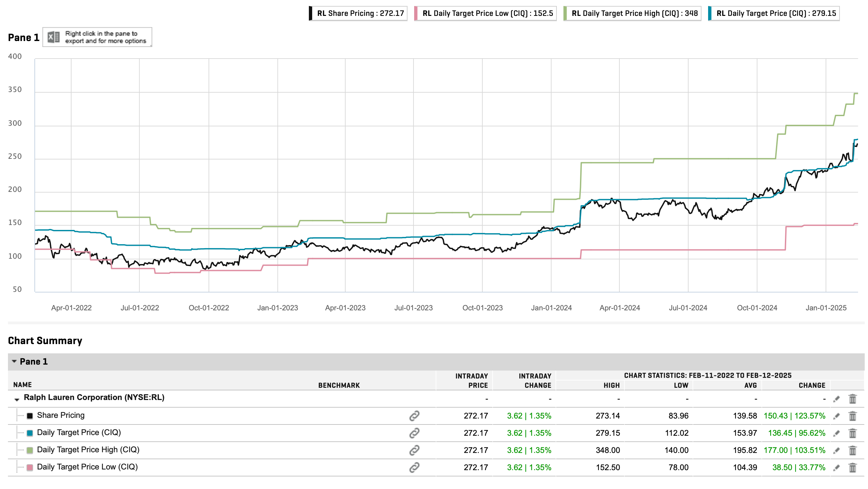This screenshot has height=489, width=868.
Task: Edit Daily Target Price High series with pencil
Action: (836, 451)
